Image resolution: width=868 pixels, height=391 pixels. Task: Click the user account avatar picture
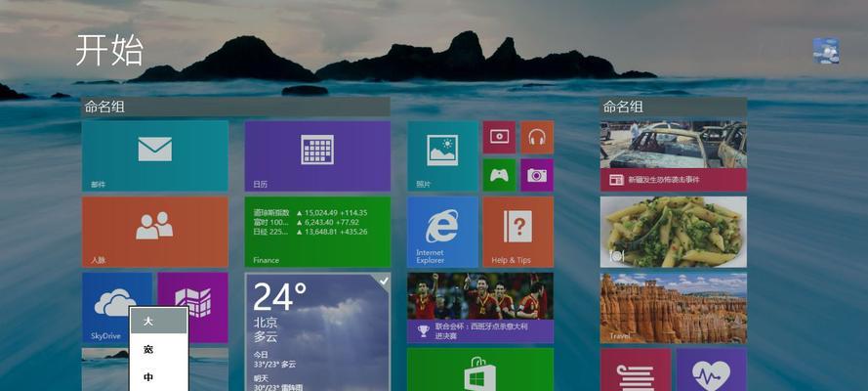coord(826,51)
